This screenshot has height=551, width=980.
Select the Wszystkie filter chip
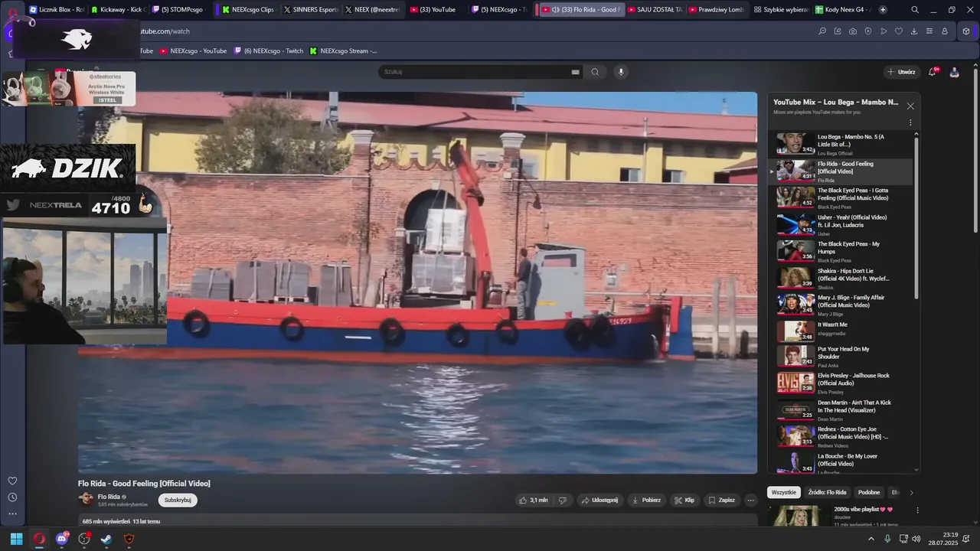pos(784,492)
